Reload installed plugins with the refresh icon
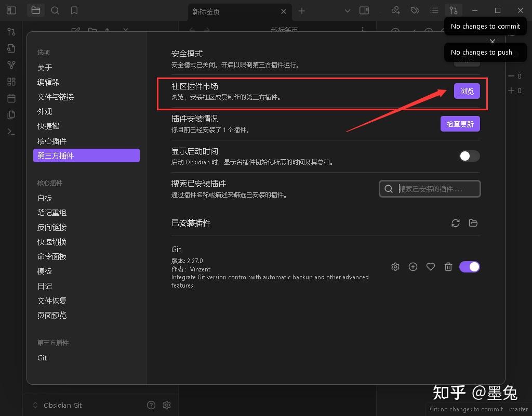Image resolution: width=532 pixels, height=416 pixels. pyautogui.click(x=456, y=223)
